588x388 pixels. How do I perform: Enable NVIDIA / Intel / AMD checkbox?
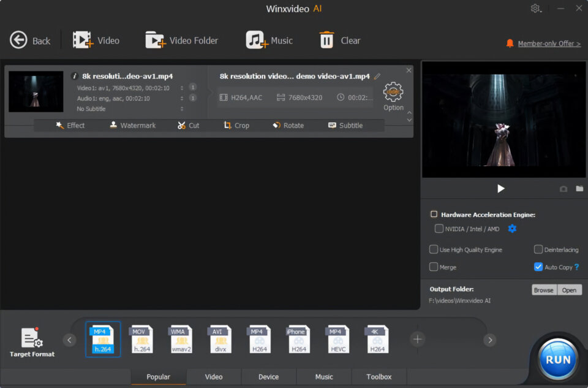coord(439,229)
